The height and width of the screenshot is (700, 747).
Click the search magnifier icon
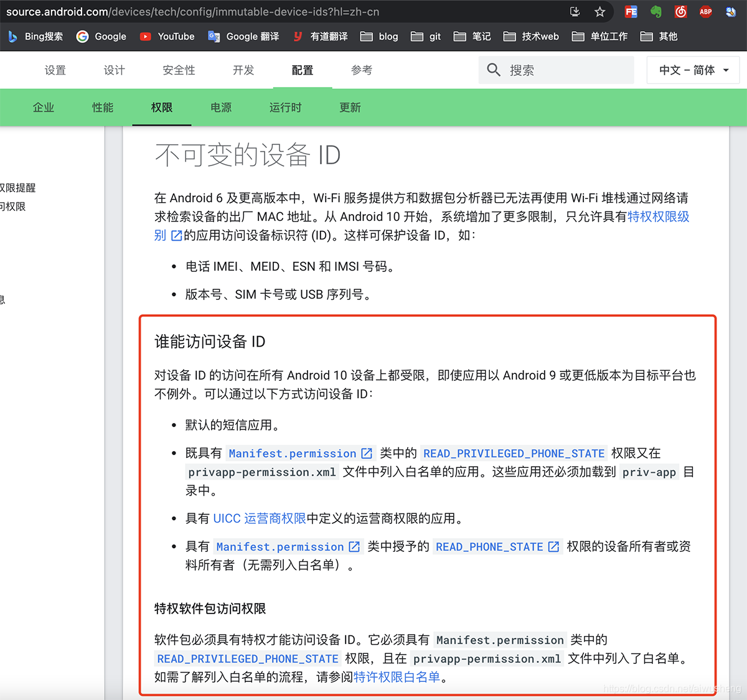494,70
